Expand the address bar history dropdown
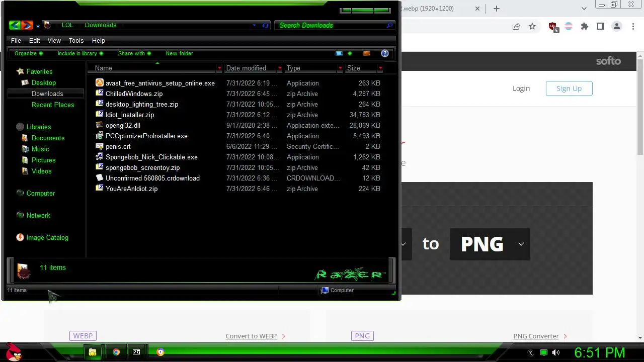Screen dimensions: 644x362 (255, 25)
